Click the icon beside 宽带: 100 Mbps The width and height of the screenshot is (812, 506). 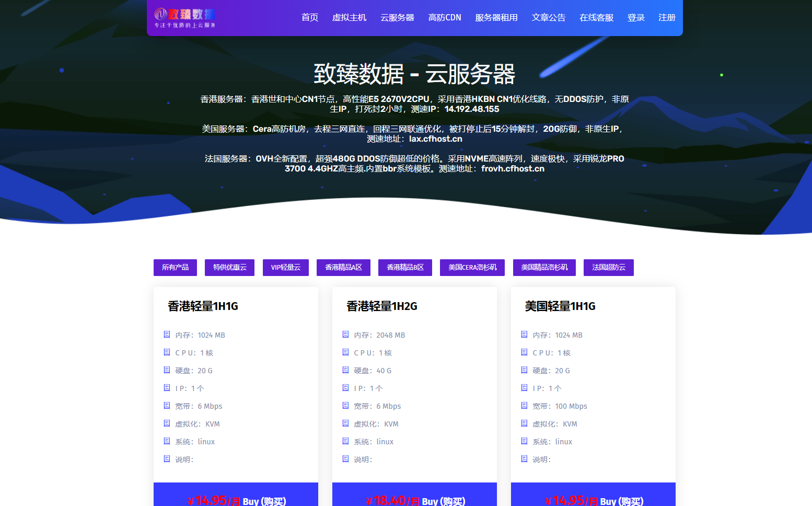click(524, 406)
